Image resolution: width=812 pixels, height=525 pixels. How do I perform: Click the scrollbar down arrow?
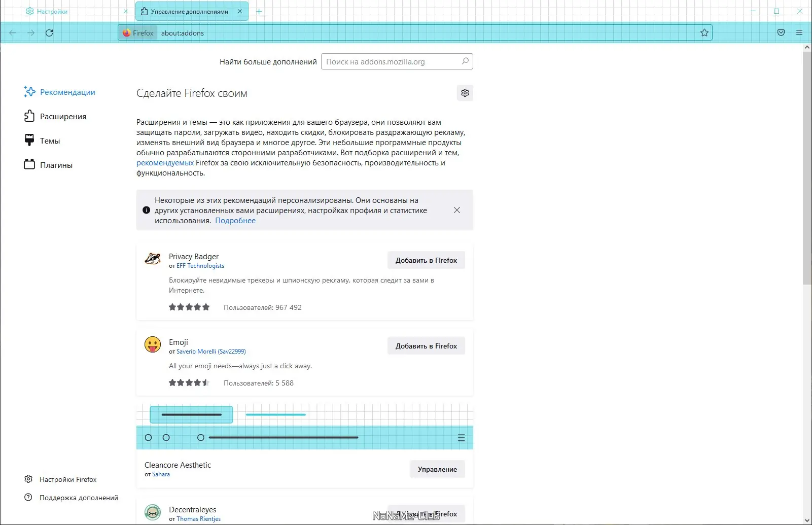(x=807, y=520)
